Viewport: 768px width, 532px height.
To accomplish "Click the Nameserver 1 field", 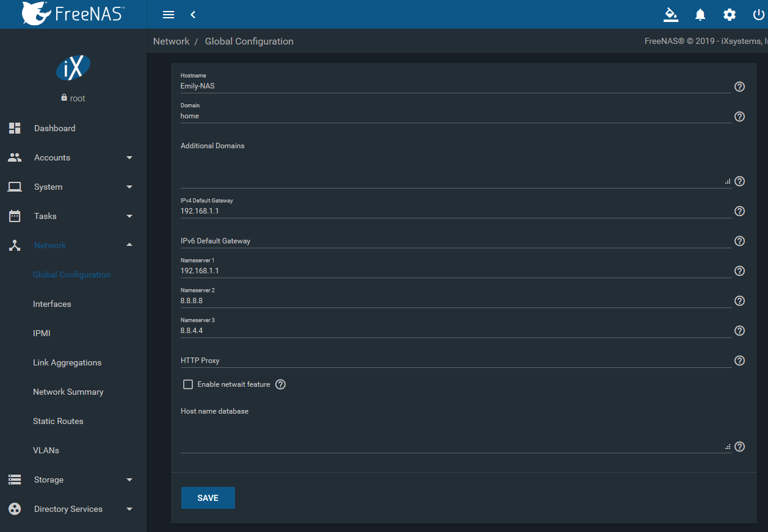I will tap(456, 271).
